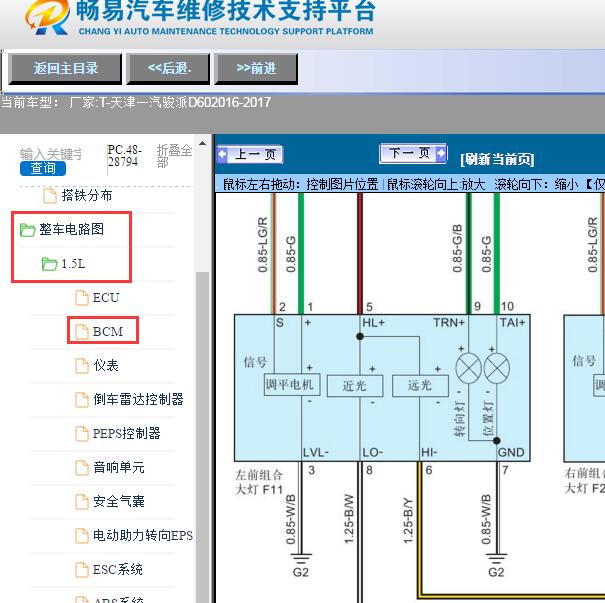Open previous page with 上一页 button
The height and width of the screenshot is (603, 605).
[250, 154]
